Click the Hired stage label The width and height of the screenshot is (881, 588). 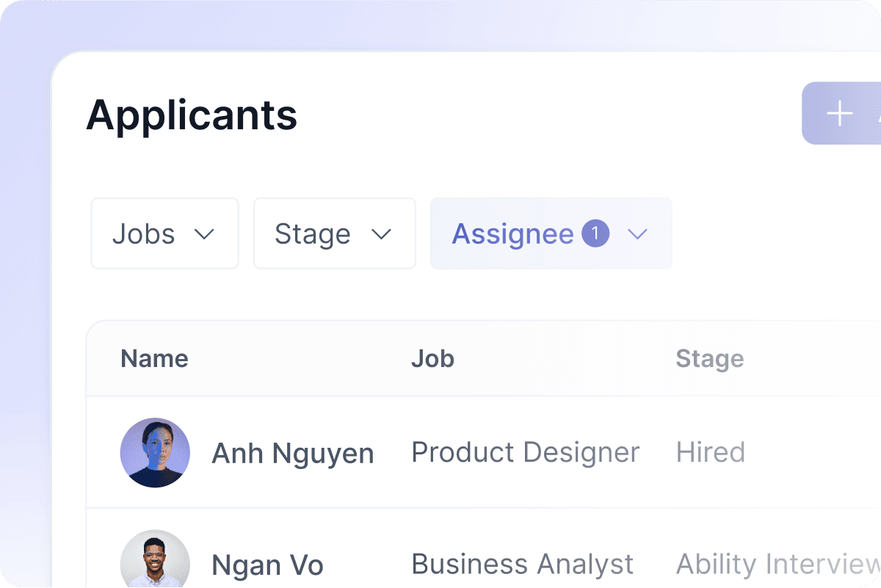coord(710,453)
